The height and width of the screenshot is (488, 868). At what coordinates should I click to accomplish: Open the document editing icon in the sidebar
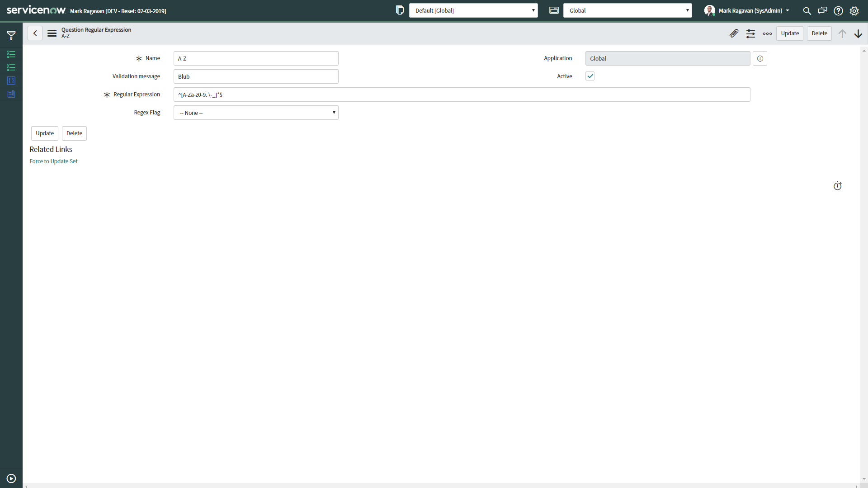[x=11, y=94]
